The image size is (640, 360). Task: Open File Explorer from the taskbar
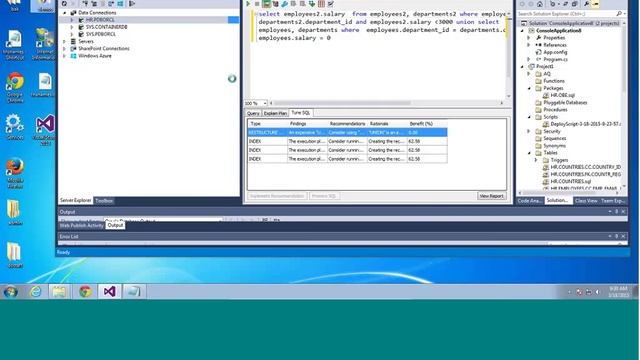(x=60, y=291)
